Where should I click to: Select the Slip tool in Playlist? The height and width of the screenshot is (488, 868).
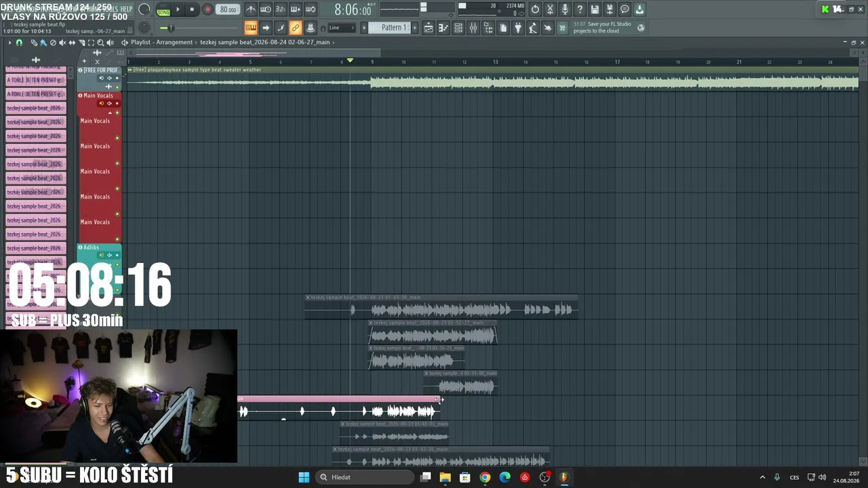point(72,43)
